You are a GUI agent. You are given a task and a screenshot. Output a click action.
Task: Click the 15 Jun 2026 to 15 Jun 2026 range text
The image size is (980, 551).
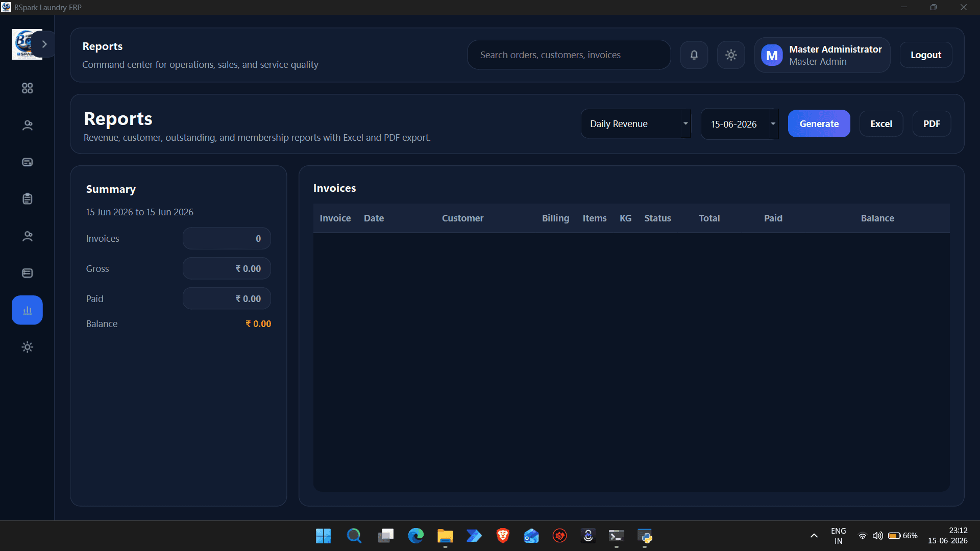pos(139,212)
